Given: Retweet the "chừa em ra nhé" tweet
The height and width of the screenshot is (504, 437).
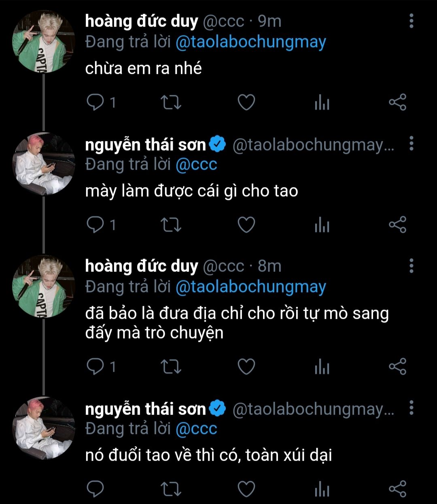Looking at the screenshot, I should pos(171,102).
